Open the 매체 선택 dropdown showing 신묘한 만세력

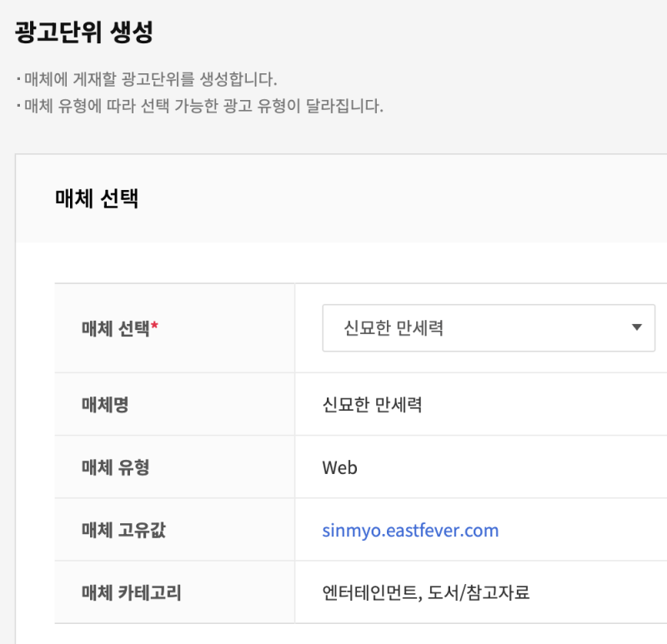(489, 327)
